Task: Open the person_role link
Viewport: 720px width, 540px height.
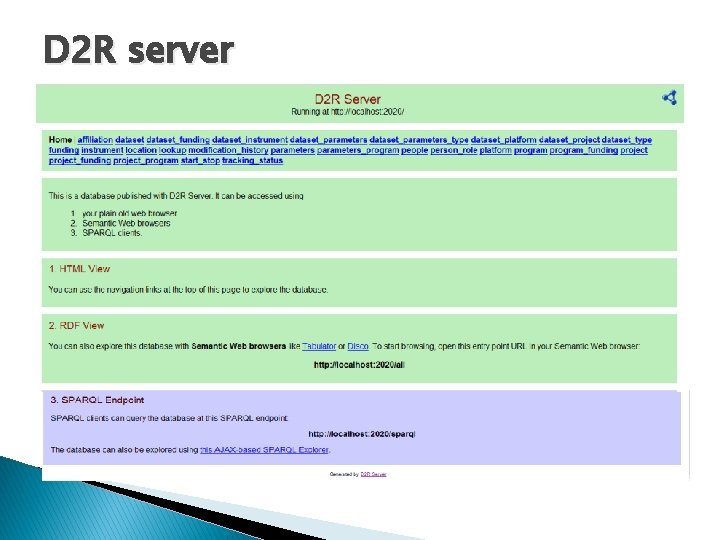Action: coord(454,150)
